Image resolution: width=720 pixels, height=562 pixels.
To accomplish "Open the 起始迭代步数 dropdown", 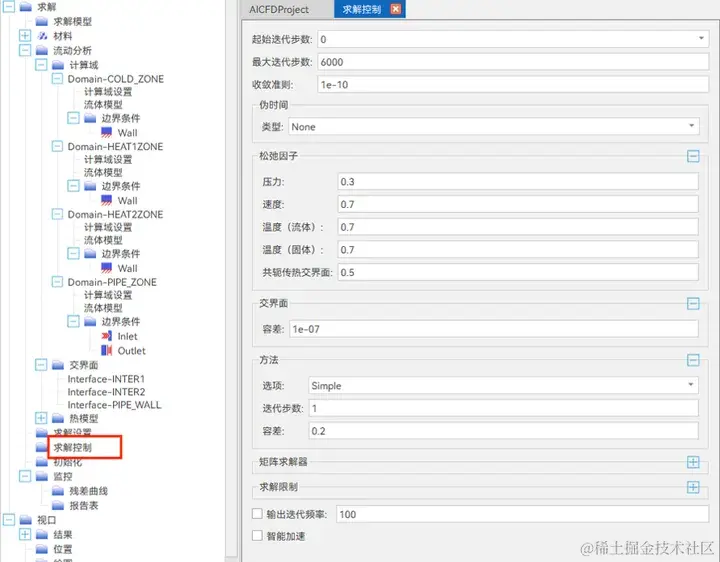I will click(x=513, y=39).
